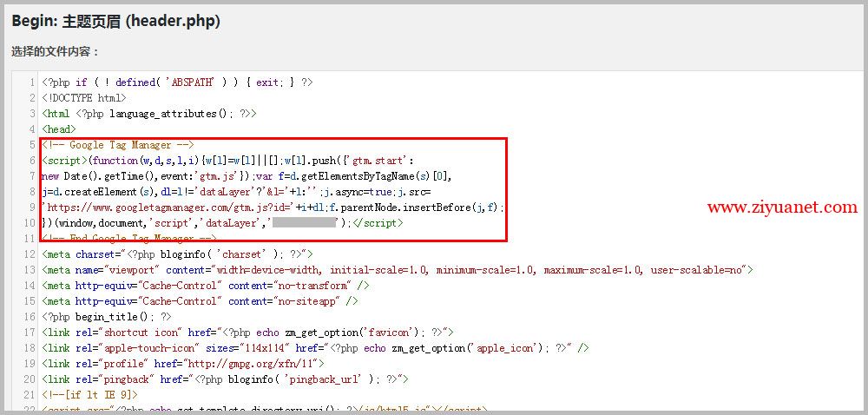Viewport: 868px width, 415px height.
Task: Click line number 1 in the gutter
Action: 33,82
